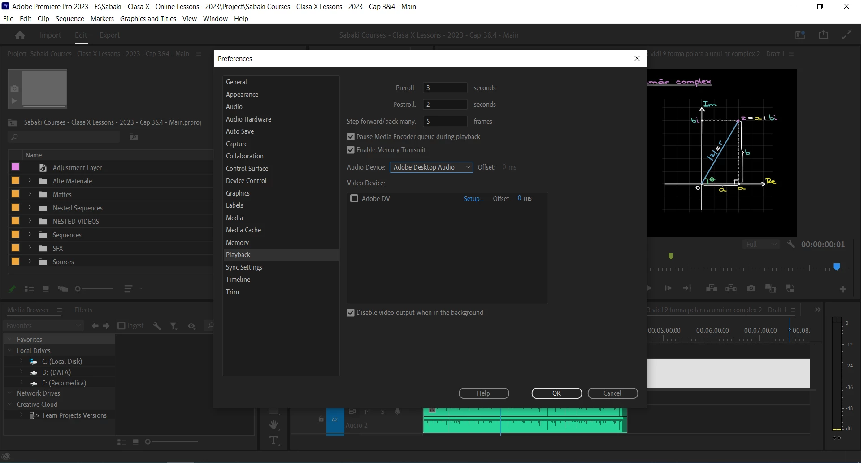Select the Timeline preferences category

click(281, 280)
